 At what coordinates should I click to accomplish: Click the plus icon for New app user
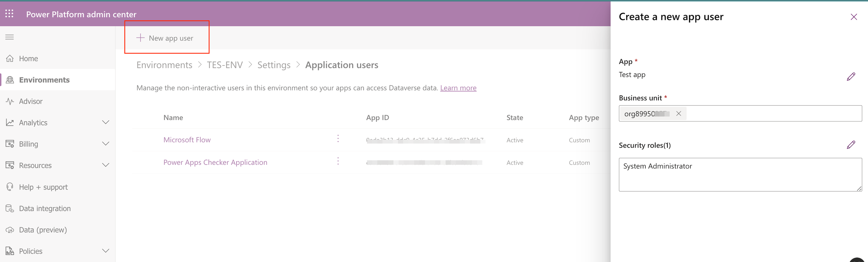[x=140, y=38]
